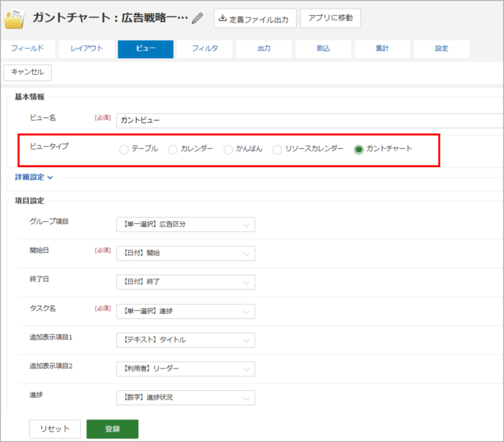Open the レイアウト tab
The height and width of the screenshot is (442, 504).
coord(86,49)
